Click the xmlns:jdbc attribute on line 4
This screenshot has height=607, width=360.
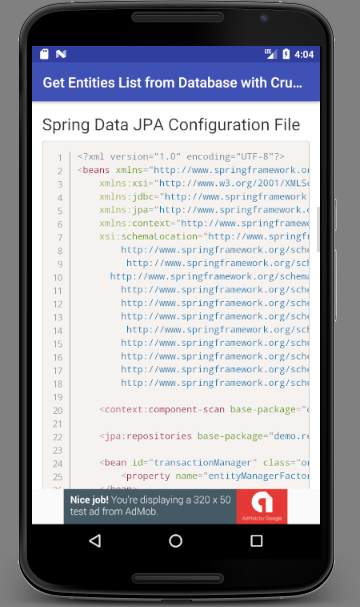204,197
